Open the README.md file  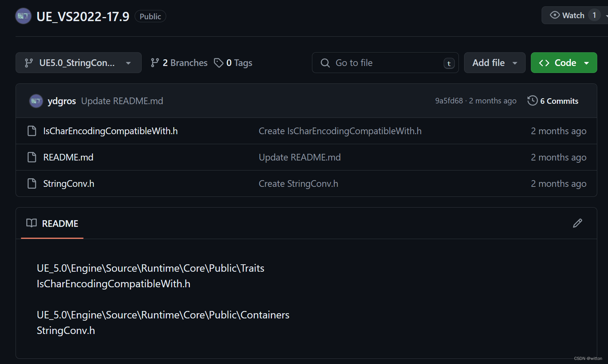(x=68, y=158)
